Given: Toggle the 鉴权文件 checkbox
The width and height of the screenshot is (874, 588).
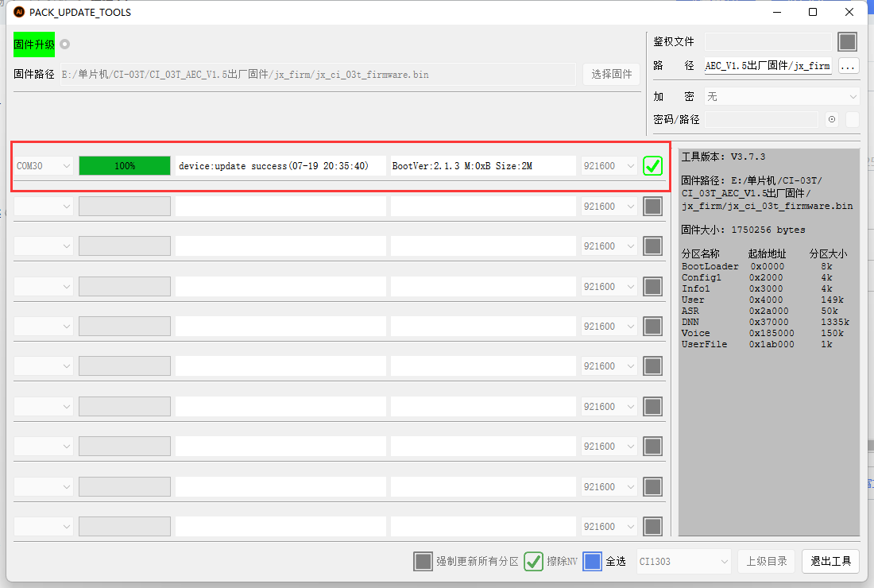Looking at the screenshot, I should point(848,41).
